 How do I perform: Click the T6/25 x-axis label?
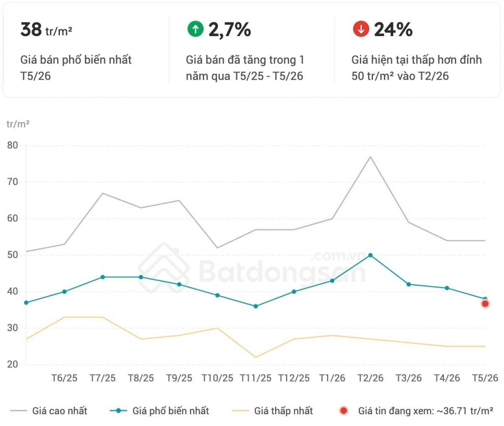click(64, 378)
